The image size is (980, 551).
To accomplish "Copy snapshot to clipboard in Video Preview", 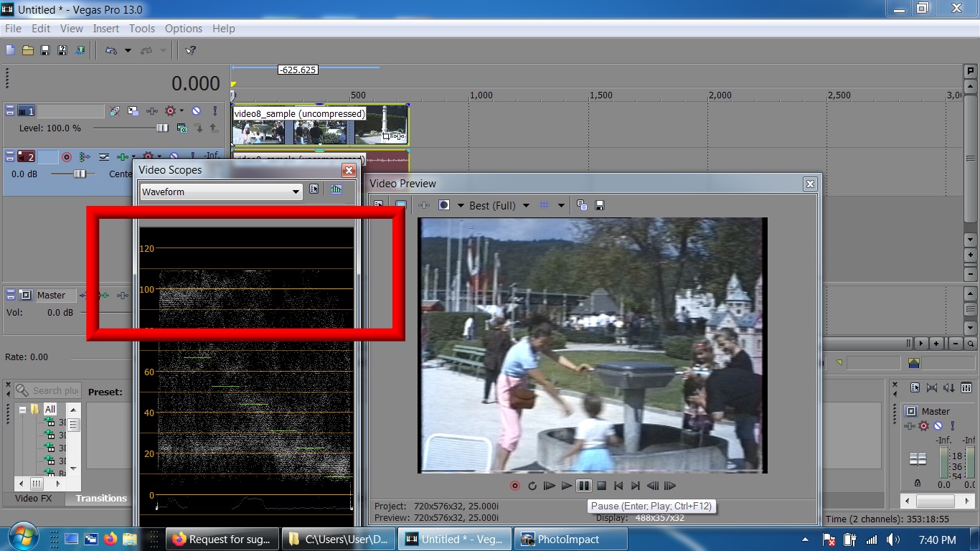I will tap(582, 205).
